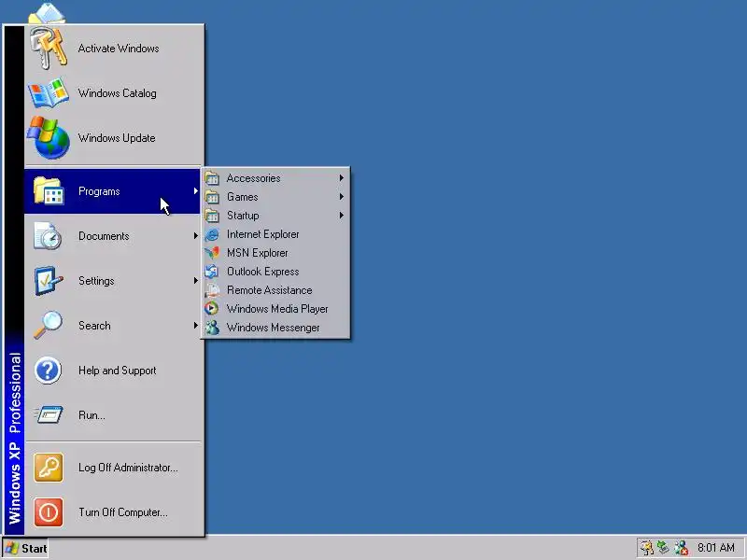
Task: Select Log Off Administrator... entry
Action: click(x=113, y=468)
